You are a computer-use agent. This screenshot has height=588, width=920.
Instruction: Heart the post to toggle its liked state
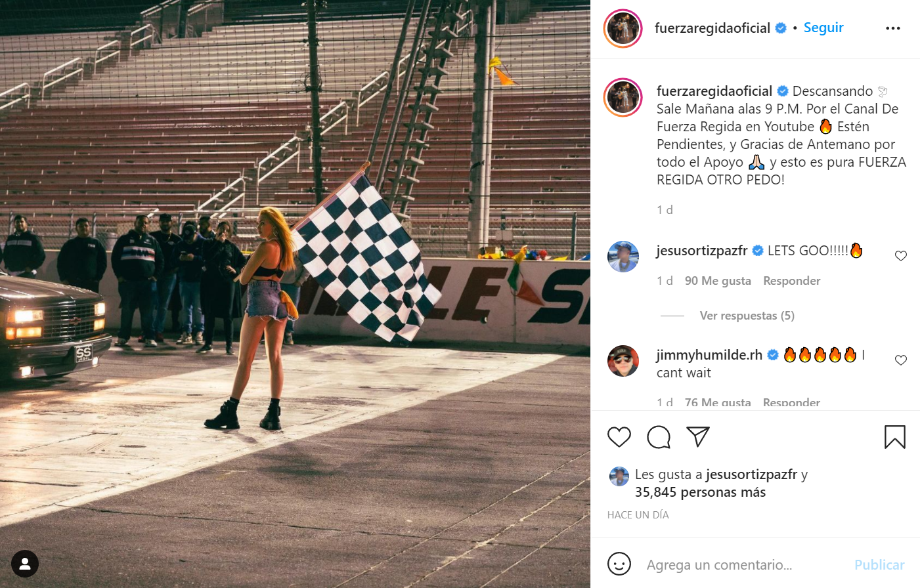tap(618, 436)
